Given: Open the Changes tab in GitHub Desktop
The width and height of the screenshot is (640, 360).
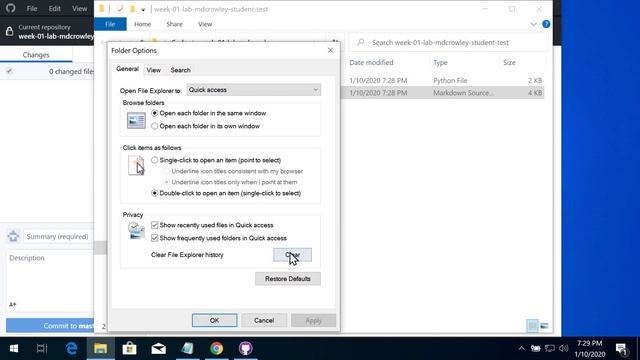Looking at the screenshot, I should (x=36, y=55).
